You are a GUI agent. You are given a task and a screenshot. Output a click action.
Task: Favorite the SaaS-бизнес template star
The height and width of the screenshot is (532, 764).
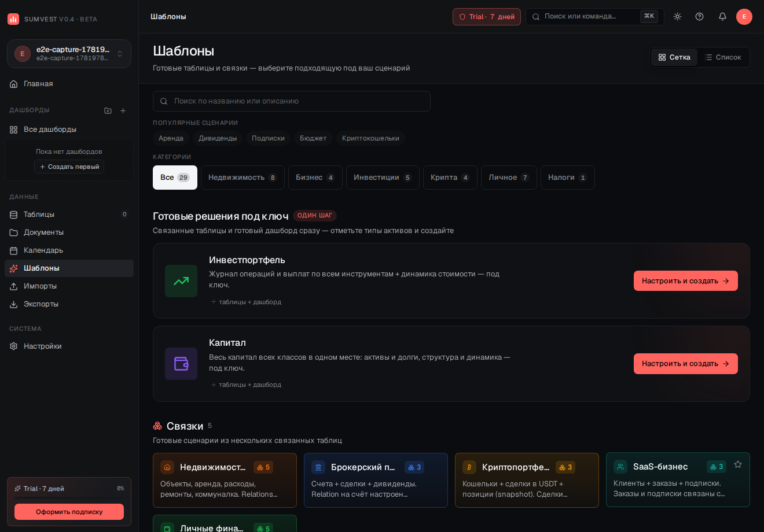pyautogui.click(x=738, y=464)
